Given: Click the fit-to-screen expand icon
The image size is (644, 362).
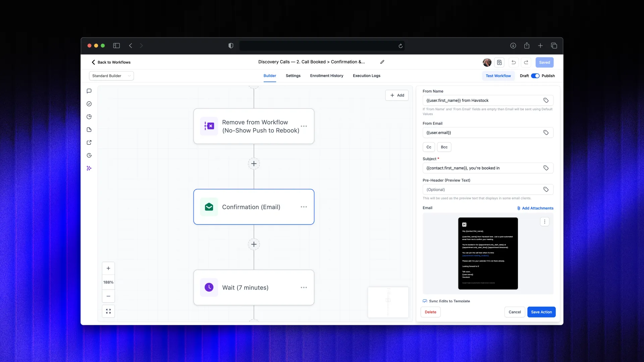Looking at the screenshot, I should coord(108,311).
